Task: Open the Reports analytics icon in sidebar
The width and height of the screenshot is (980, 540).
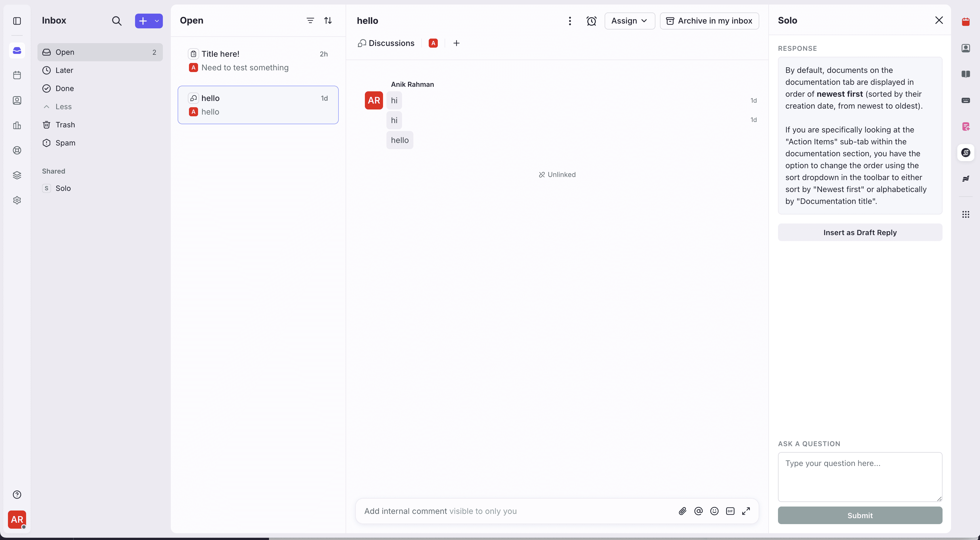Action: pyautogui.click(x=17, y=125)
